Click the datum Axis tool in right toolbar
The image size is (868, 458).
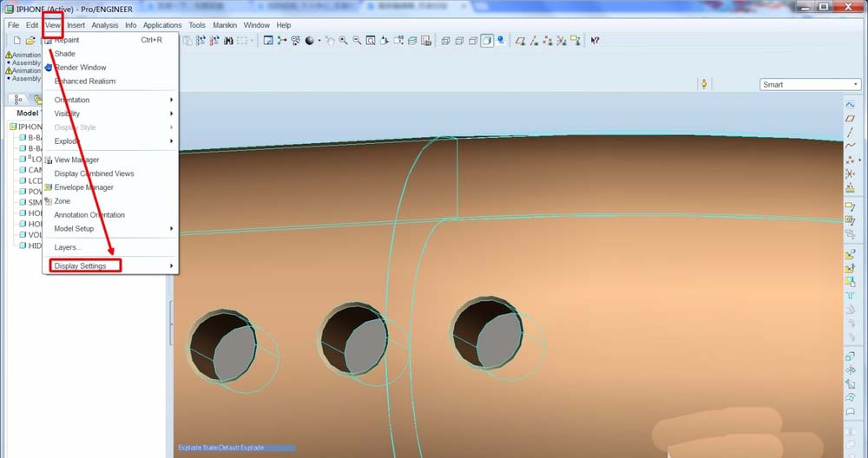850,132
